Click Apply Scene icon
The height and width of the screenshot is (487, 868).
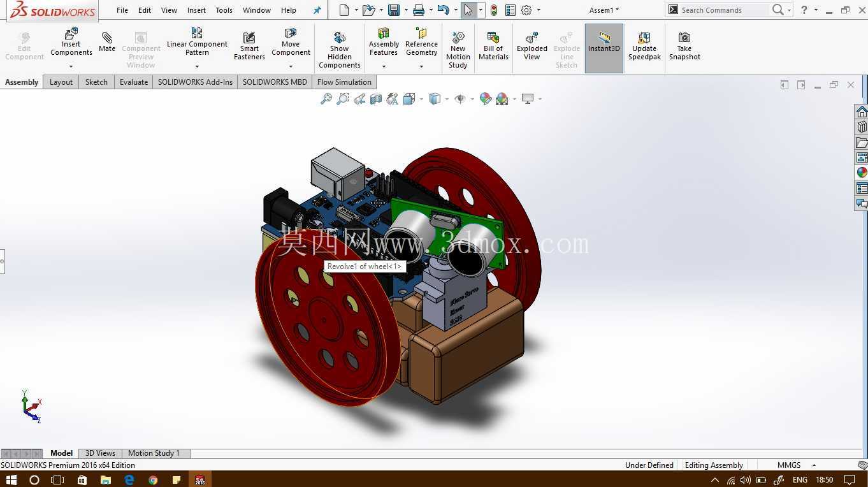click(502, 99)
